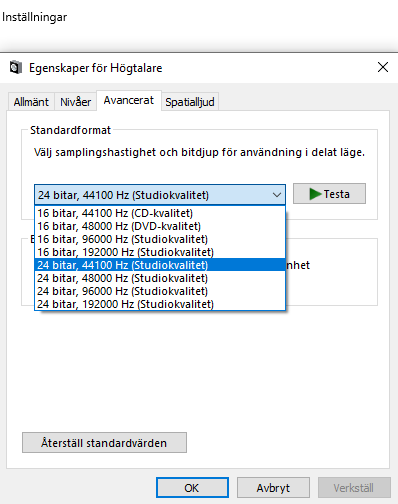Viewport: 398px width, 504px height.
Task: Choose 16 bitar, 48000 Hz (DVD-kvalitet)
Action: pyautogui.click(x=160, y=226)
